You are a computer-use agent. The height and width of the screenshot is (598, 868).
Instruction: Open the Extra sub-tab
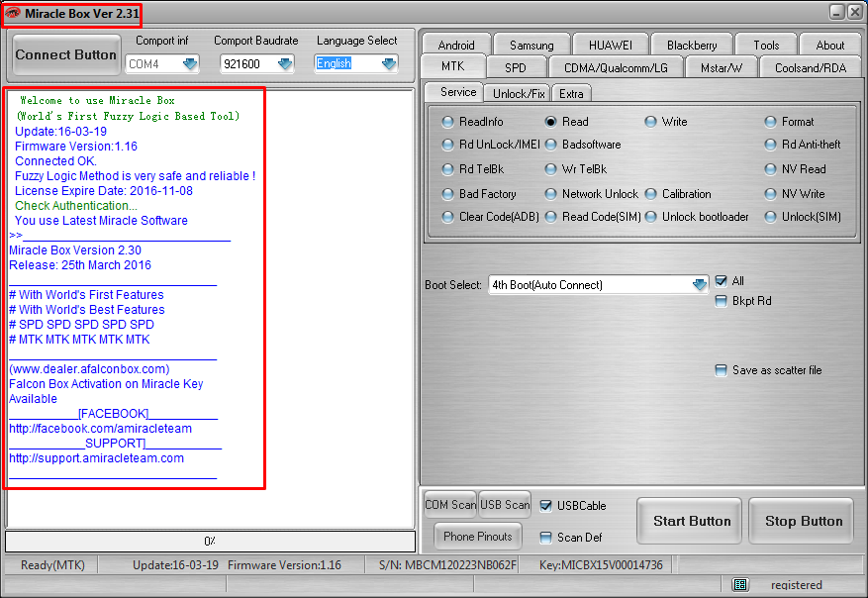[x=571, y=94]
